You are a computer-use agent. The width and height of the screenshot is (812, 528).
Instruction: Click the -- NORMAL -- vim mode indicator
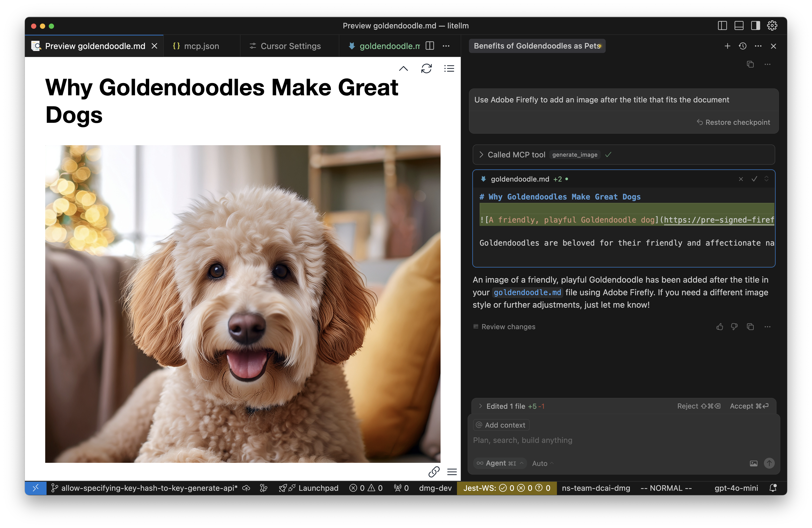[x=666, y=488]
